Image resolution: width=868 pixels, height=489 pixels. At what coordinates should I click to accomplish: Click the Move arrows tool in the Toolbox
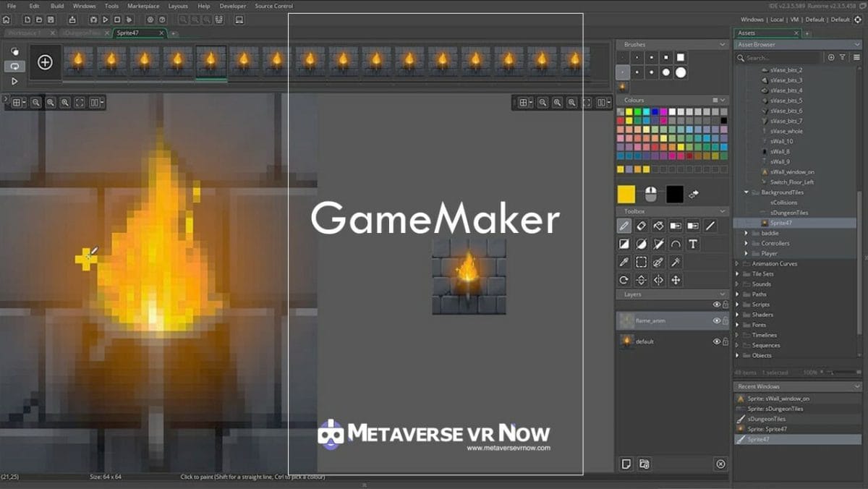pos(676,280)
